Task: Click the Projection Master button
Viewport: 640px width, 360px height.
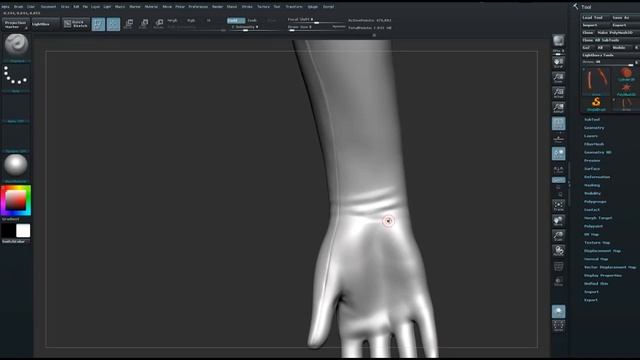Action: coord(16,24)
